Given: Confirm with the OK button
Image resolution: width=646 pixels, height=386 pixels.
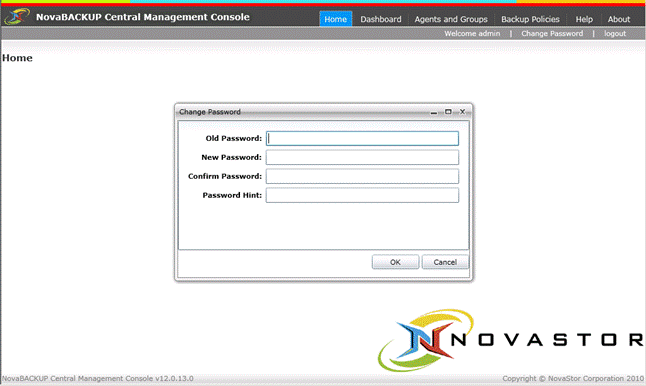Looking at the screenshot, I should (395, 262).
